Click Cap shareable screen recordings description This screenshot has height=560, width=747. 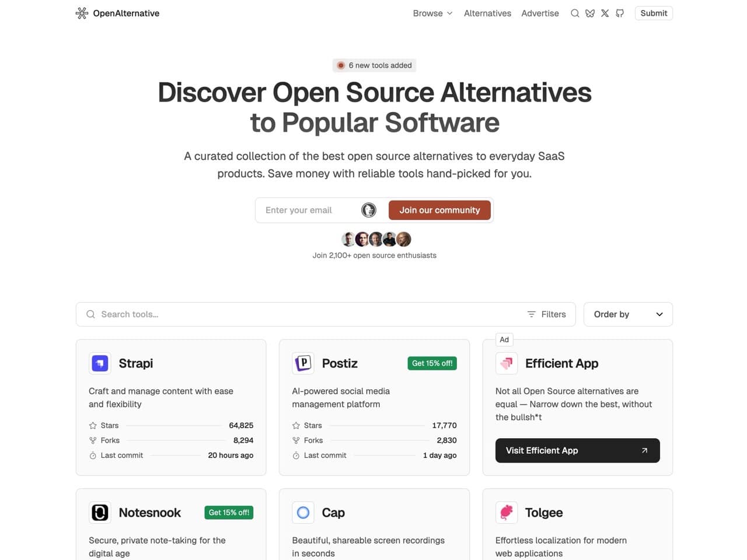pyautogui.click(x=368, y=547)
